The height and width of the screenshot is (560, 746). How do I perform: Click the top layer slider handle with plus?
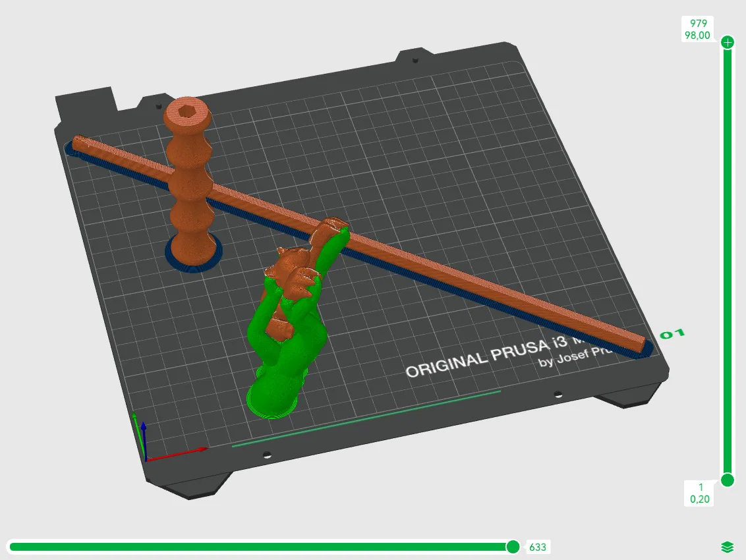click(728, 42)
